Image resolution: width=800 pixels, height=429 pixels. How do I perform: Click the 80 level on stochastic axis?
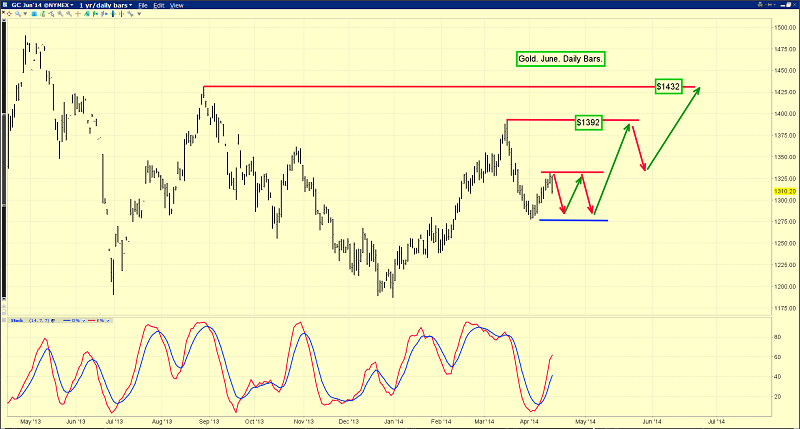pos(778,337)
